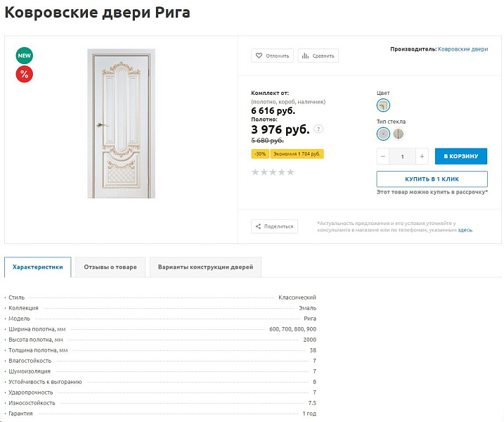The image size is (504, 422).
Task: Add the door with В КОРЗИНУ button
Action: tap(461, 156)
